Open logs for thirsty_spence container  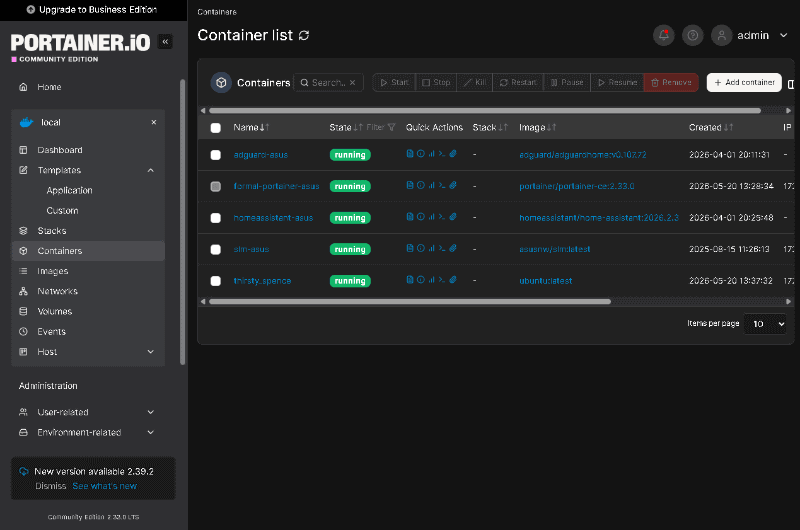coord(410,280)
